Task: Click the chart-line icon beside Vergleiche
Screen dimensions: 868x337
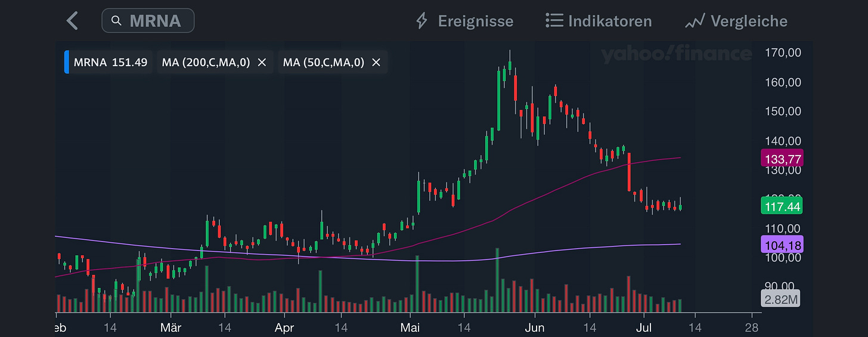Action: click(x=695, y=22)
